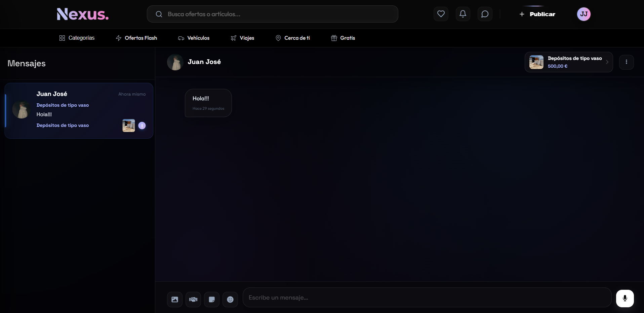This screenshot has width=644, height=313.
Task: Open the Vehículos section
Action: (194, 38)
